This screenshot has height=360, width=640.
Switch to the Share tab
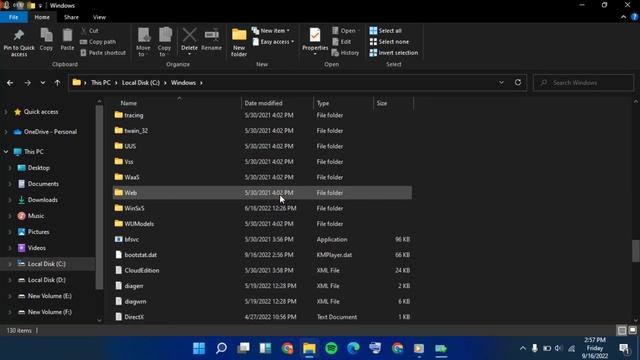pos(71,17)
